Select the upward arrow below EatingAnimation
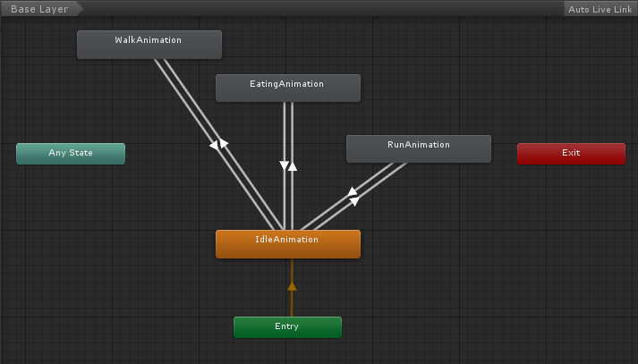The height and width of the screenshot is (364, 638). [x=293, y=165]
